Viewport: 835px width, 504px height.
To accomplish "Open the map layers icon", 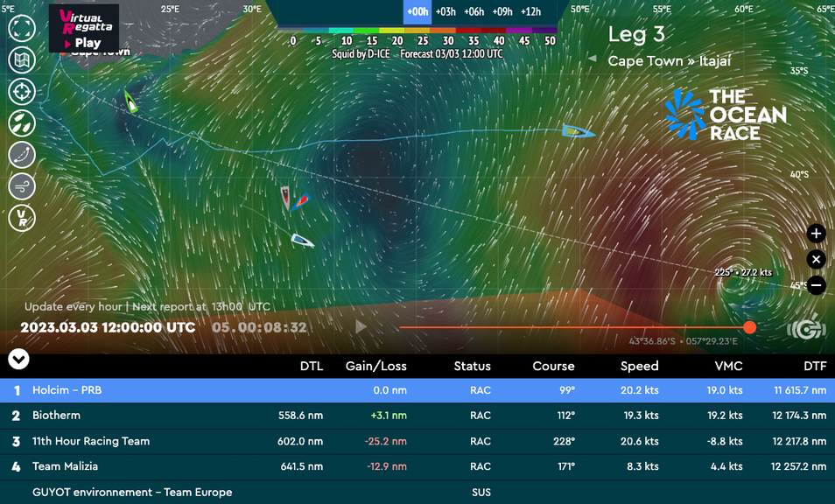I will coord(22,59).
